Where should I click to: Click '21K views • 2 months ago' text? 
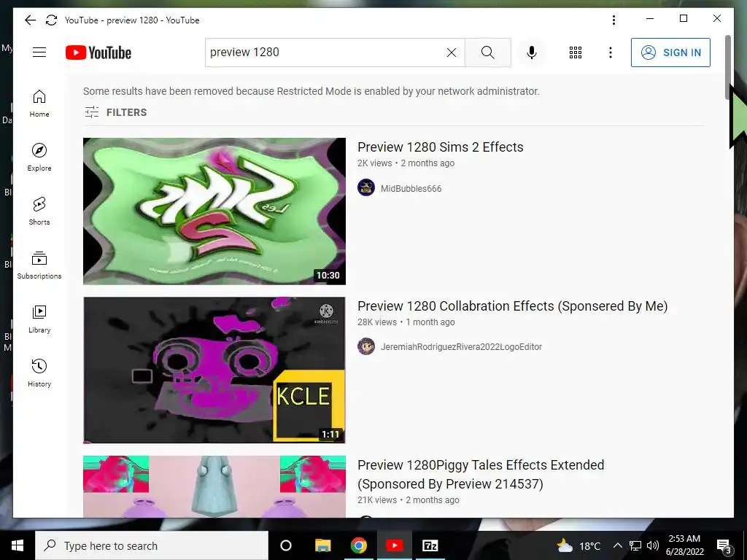coord(409,500)
